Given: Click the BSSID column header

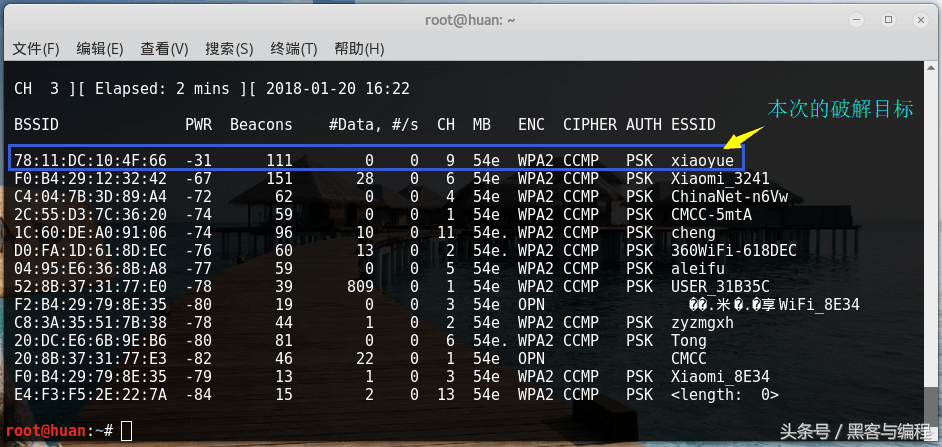Looking at the screenshot, I should [x=36, y=124].
